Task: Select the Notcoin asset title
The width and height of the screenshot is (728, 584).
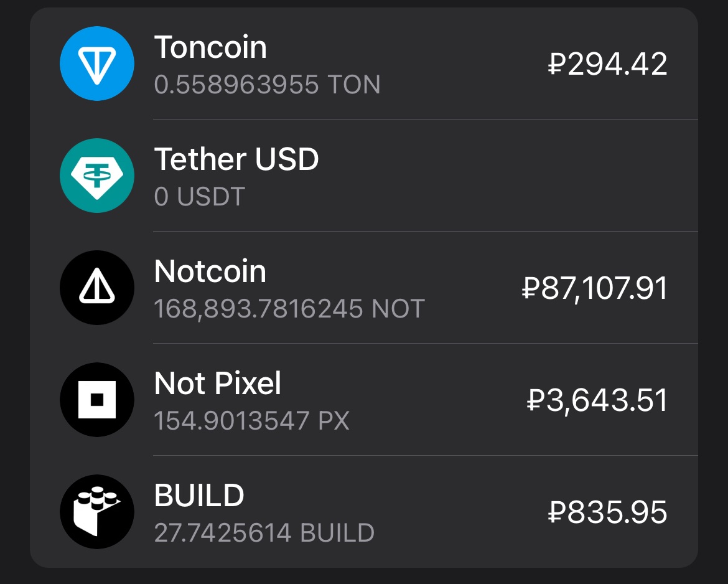Action: click(x=210, y=271)
